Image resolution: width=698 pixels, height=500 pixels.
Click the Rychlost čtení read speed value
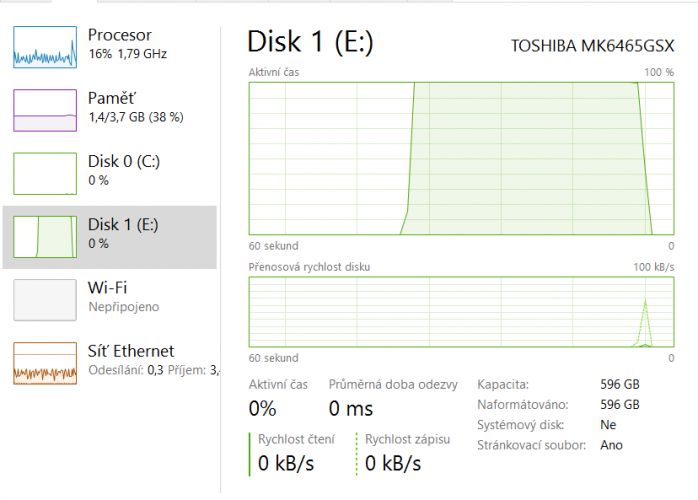point(286,463)
